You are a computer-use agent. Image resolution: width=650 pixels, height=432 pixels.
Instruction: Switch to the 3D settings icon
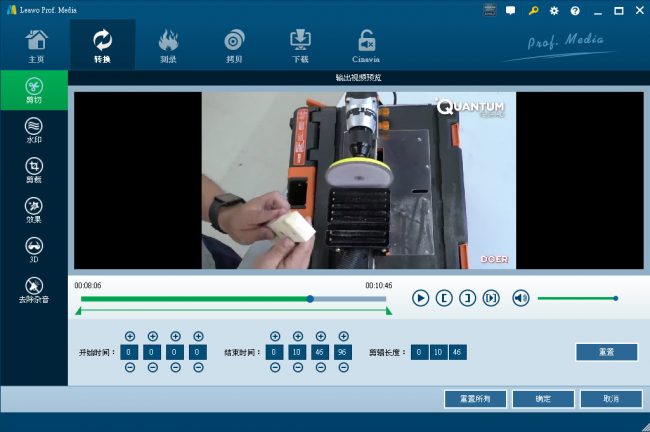click(x=34, y=250)
